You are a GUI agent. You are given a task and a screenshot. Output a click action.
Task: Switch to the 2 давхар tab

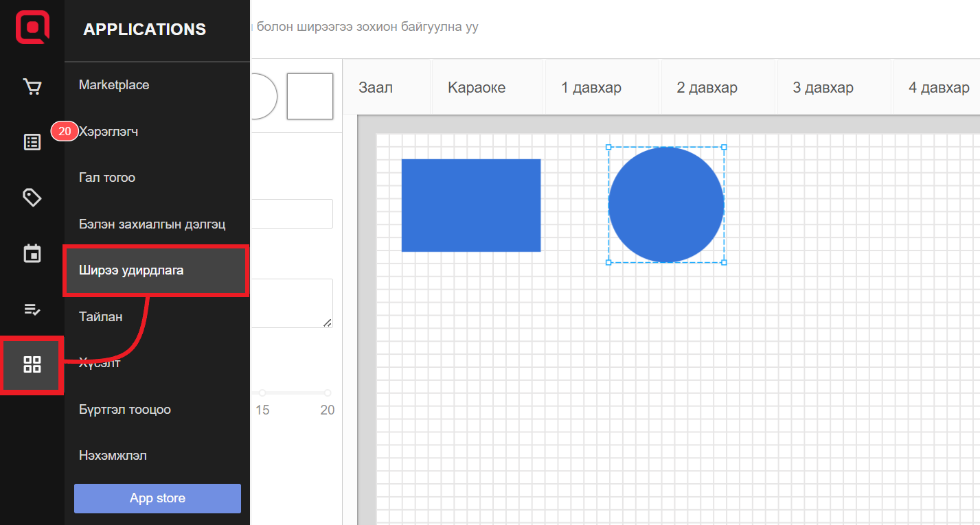(x=707, y=88)
